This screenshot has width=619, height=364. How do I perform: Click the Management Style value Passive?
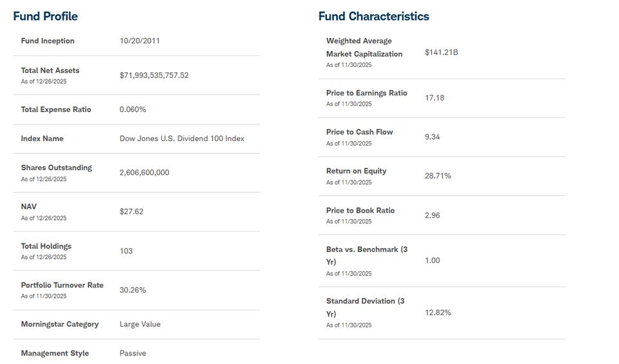(132, 353)
